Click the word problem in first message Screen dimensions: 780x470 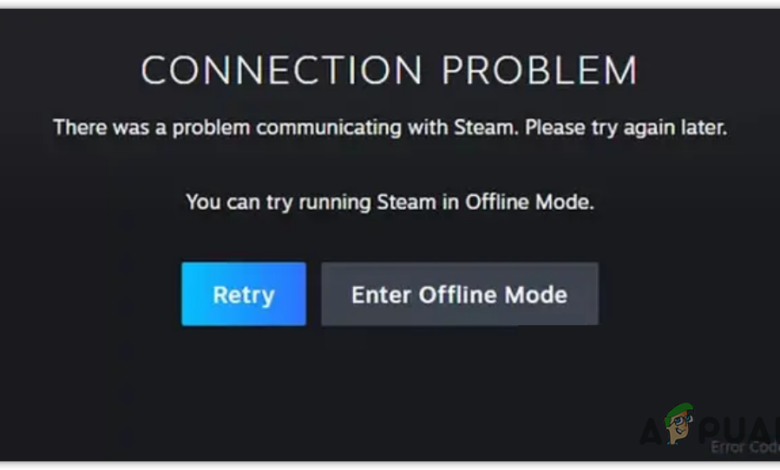point(211,128)
